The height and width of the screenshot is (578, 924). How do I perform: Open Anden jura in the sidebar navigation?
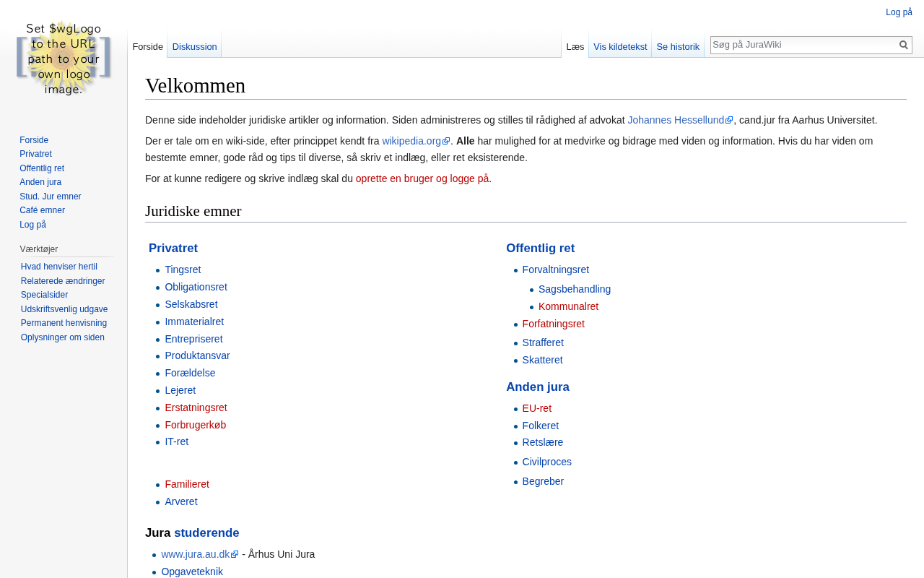[x=40, y=182]
